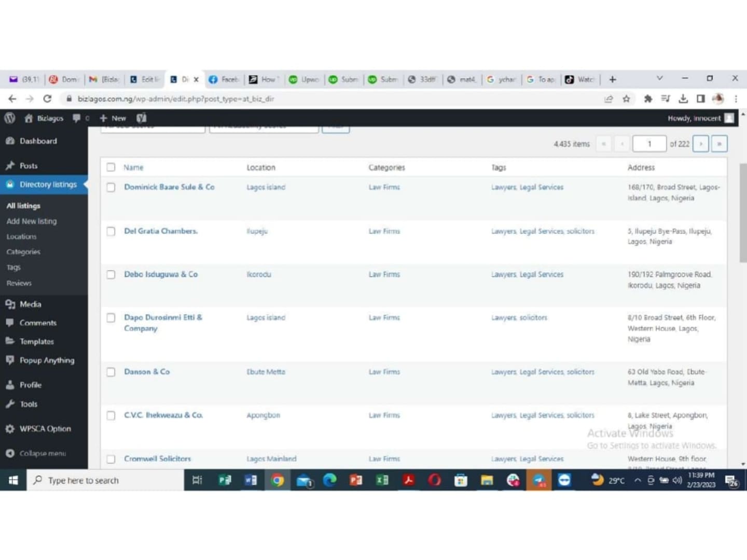The width and height of the screenshot is (747, 560).
Task: Select checkbox for Debo Isduguwa & Co
Action: click(110, 274)
